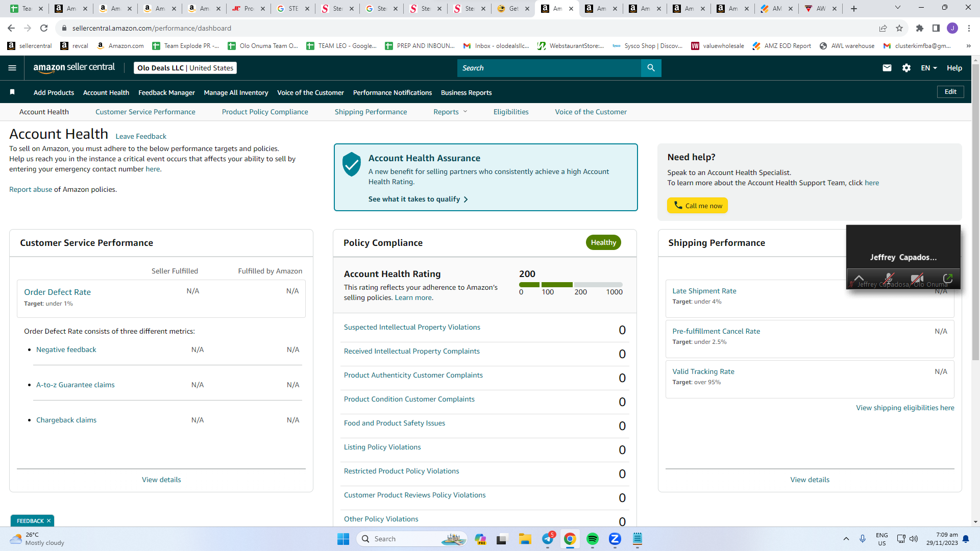Open the Seller Central hamburger menu
Screen dimensions: 980x551
(12, 68)
